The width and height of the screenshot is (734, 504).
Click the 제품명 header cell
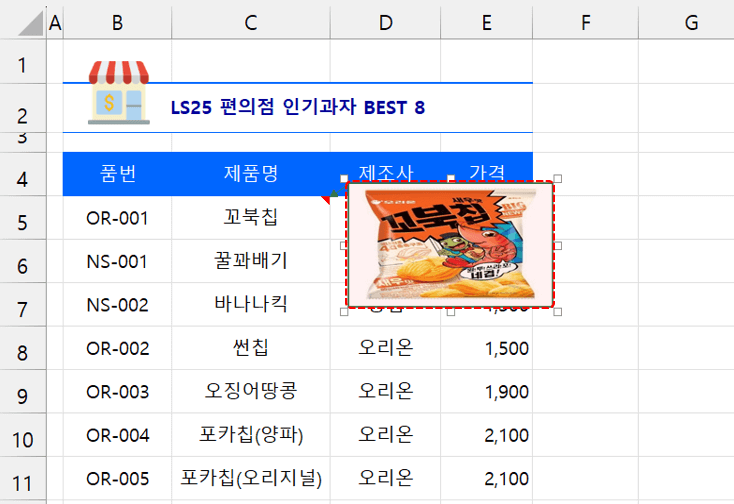pos(250,174)
